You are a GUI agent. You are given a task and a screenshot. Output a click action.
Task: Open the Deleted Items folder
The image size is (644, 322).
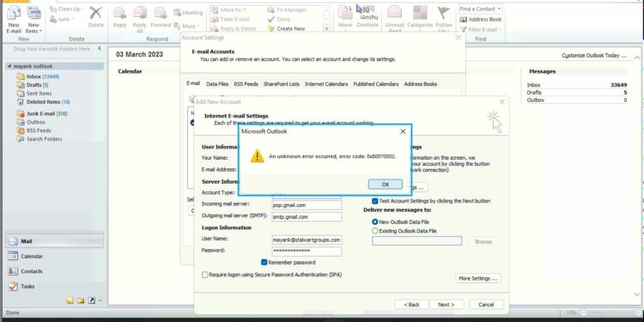click(43, 102)
